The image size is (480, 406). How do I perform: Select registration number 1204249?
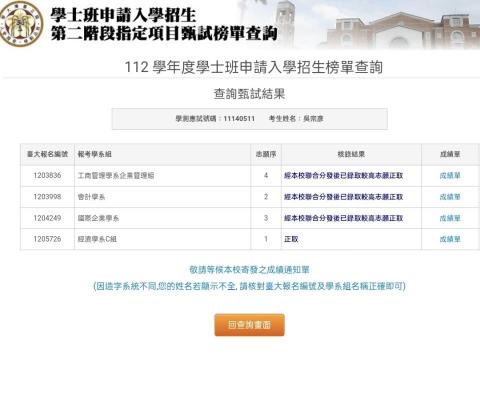(x=47, y=218)
